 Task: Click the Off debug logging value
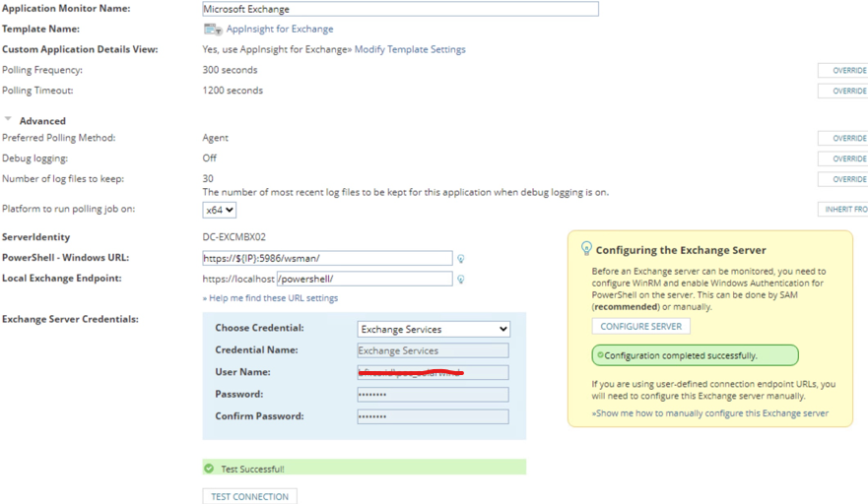click(x=209, y=158)
